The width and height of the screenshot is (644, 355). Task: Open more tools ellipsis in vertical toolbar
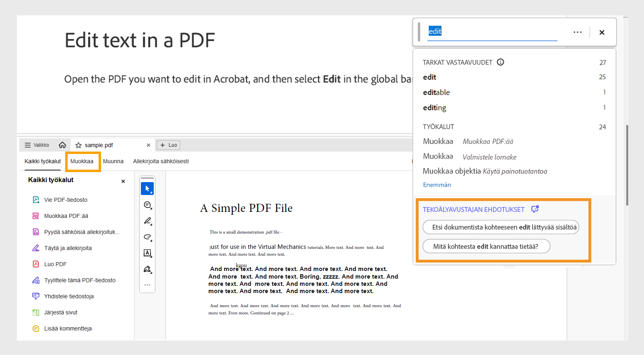(x=147, y=285)
